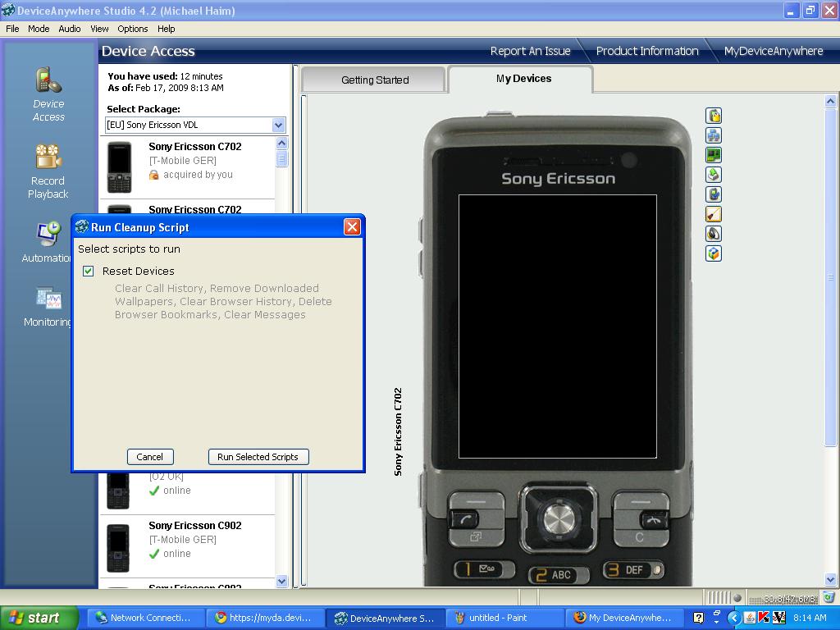This screenshot has width=840, height=630.
Task: Click the Kaspersky red K tray icon
Action: pos(764,618)
